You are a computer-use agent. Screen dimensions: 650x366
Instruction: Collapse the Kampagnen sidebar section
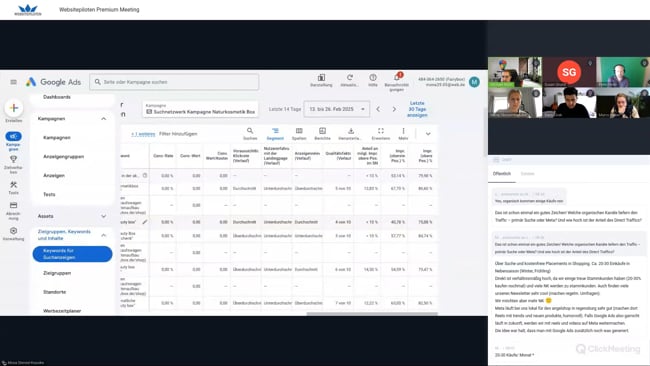click(x=104, y=119)
